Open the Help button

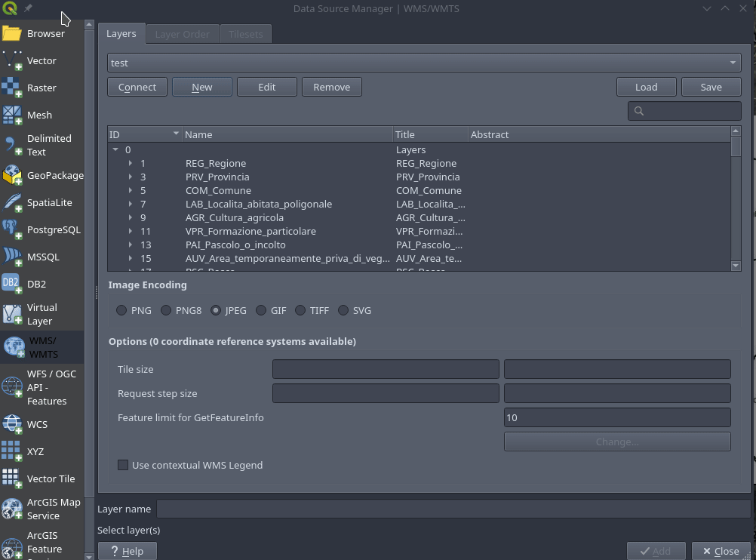pos(128,551)
